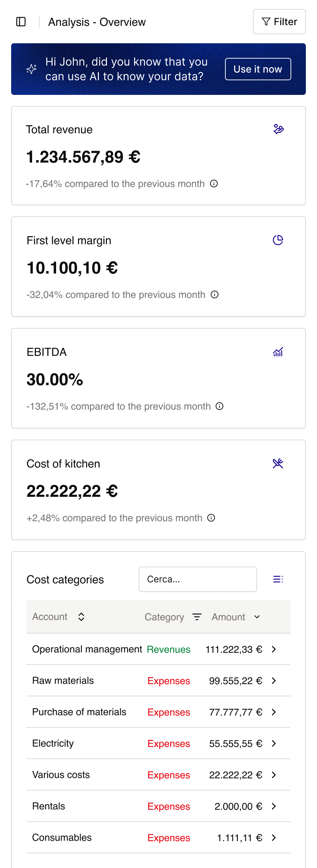Expand the Purchase of materials row chevron
This screenshot has height=868, width=317.
(274, 712)
